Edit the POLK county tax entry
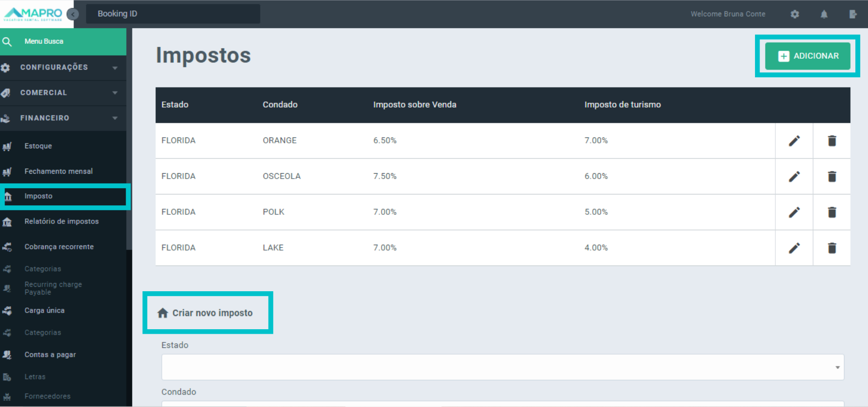868x407 pixels. 794,212
